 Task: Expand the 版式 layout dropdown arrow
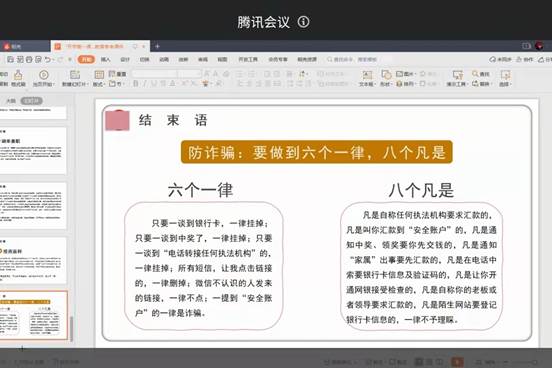tap(104, 84)
